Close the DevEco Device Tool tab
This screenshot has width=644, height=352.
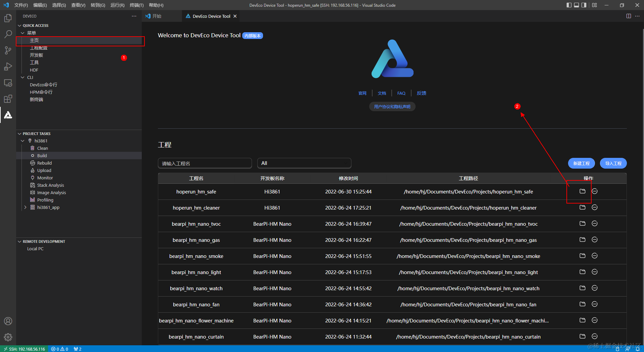tap(235, 16)
